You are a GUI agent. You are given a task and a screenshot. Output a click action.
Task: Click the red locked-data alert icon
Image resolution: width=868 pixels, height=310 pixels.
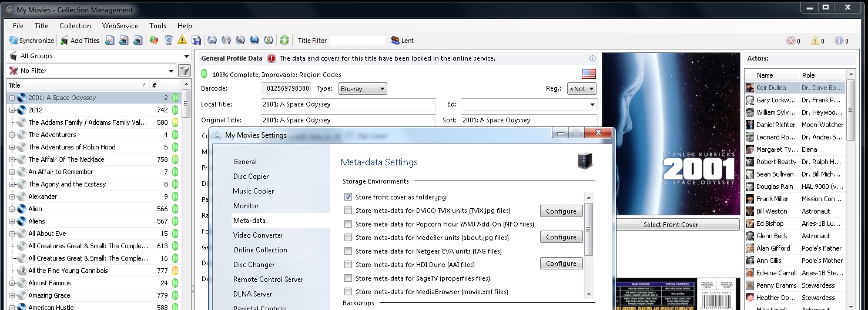pos(272,58)
